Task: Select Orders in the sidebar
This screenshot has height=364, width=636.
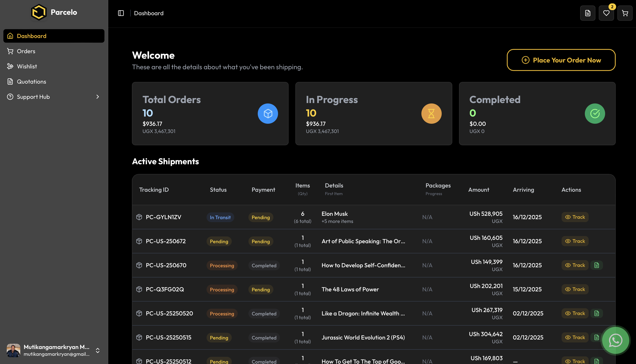Action: click(26, 51)
